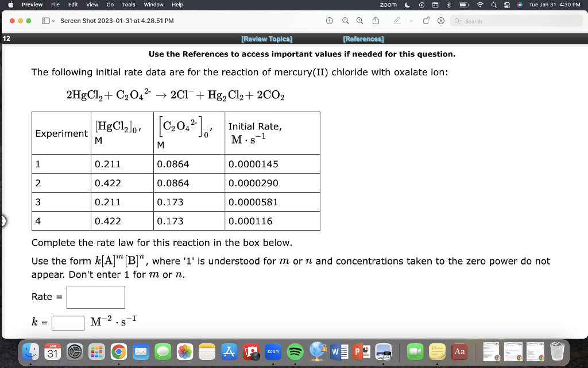Image resolution: width=588 pixels, height=368 pixels.
Task: Open the Preview inspector info icon
Action: (x=330, y=20)
